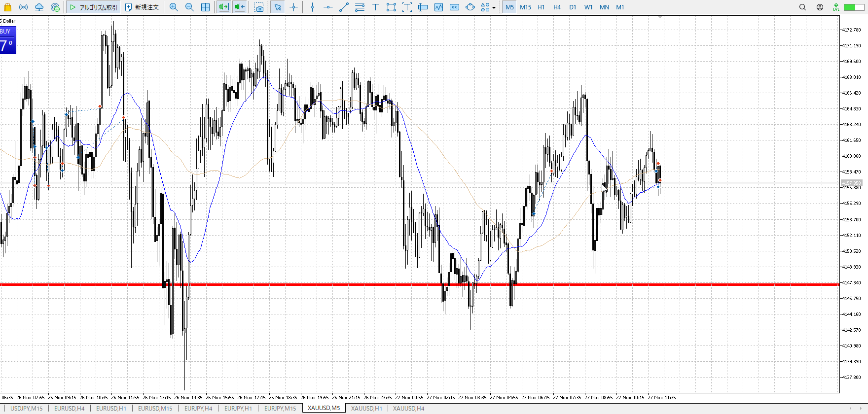This screenshot has height=414, width=868.
Task: Zoom out of the chart
Action: coord(189,7)
